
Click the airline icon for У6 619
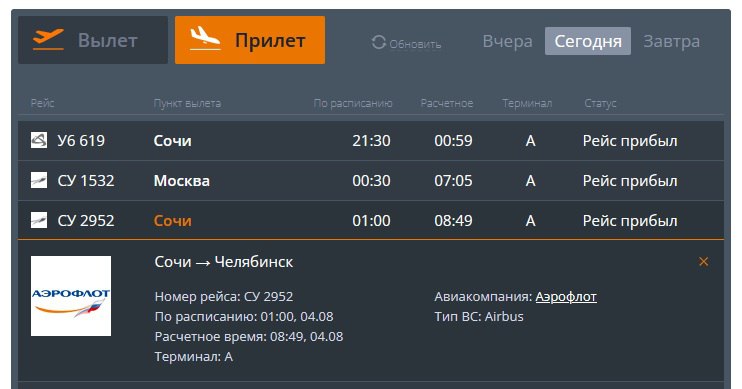39,140
